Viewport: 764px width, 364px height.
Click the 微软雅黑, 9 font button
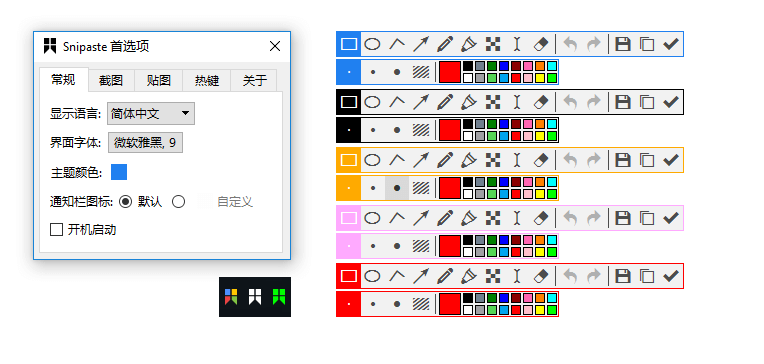(145, 143)
